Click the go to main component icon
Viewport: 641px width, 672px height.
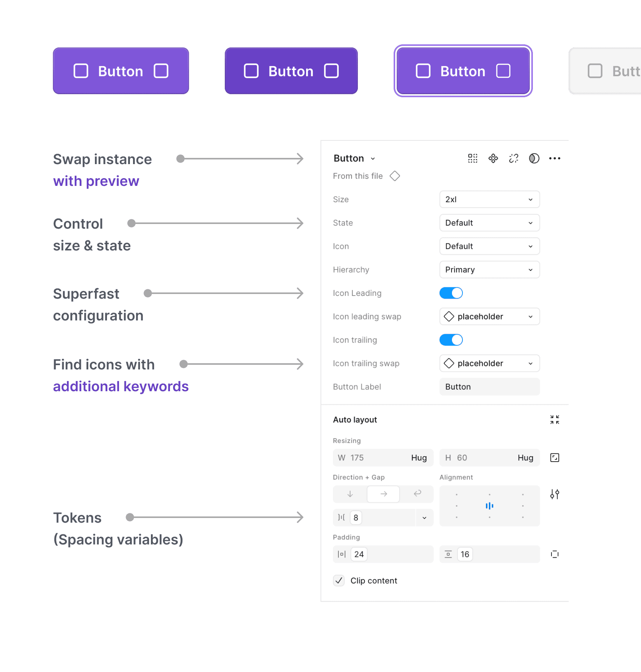[493, 158]
